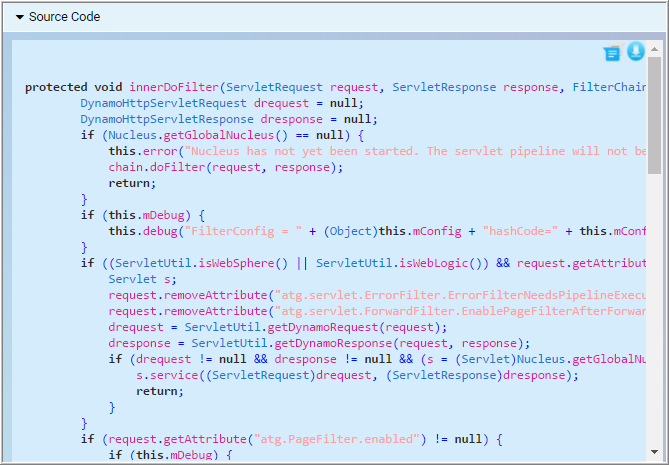
Task: Click "atg.PageFilter.enabled" string
Action: [x=337, y=439]
